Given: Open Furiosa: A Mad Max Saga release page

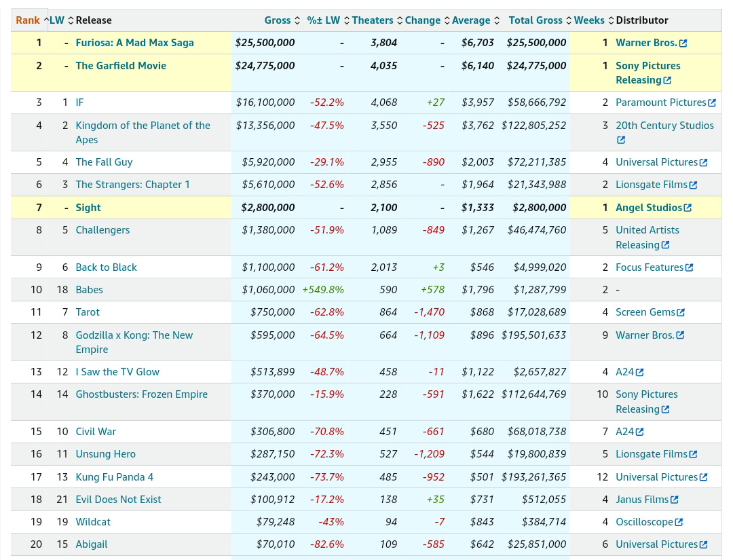Looking at the screenshot, I should click(134, 43).
